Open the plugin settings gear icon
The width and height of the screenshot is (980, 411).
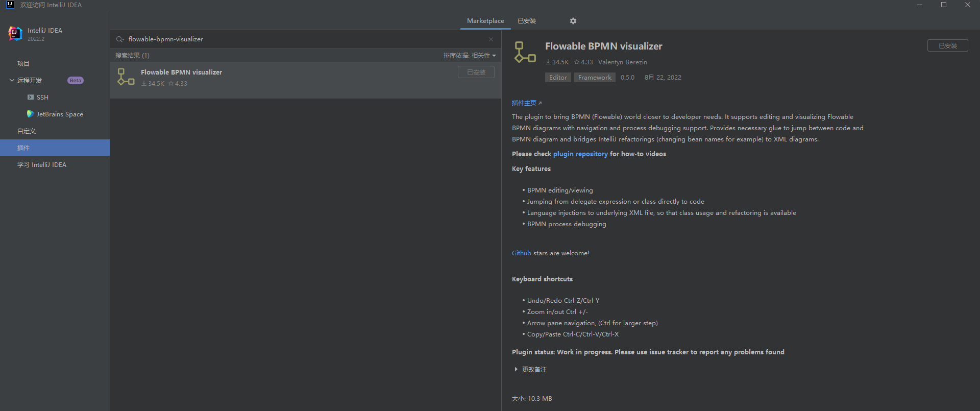coord(573,21)
